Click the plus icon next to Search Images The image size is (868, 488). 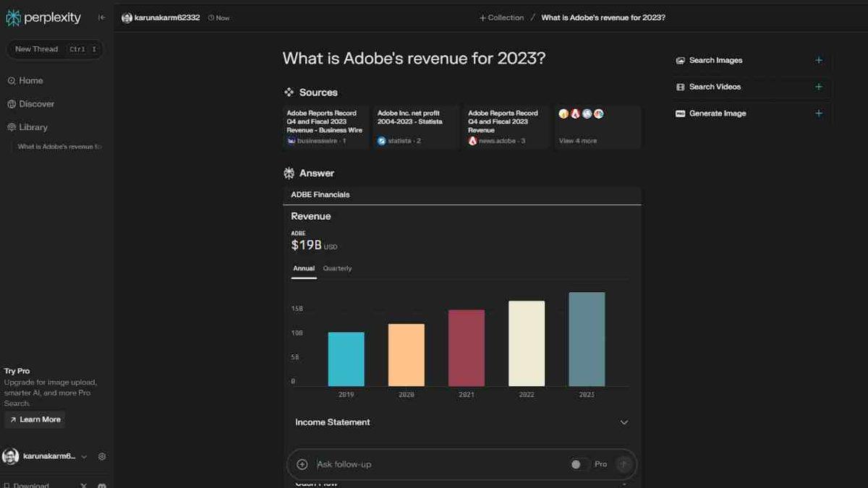(819, 61)
